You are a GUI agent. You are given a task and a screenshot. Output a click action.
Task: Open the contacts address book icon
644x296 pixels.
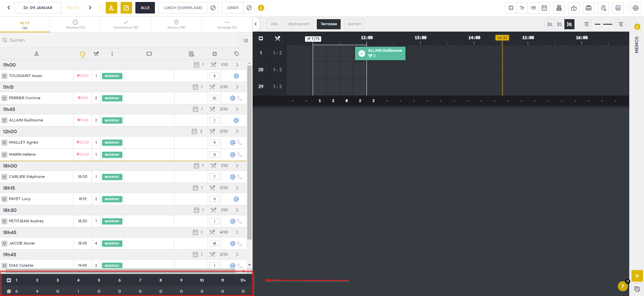tap(618, 8)
